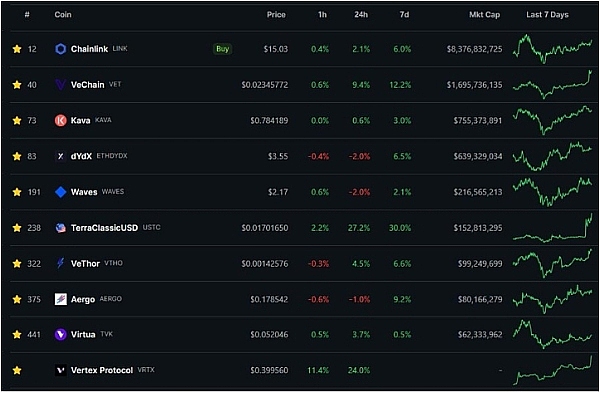Click the Aergo logo icon
The height and width of the screenshot is (393, 600).
[60, 299]
